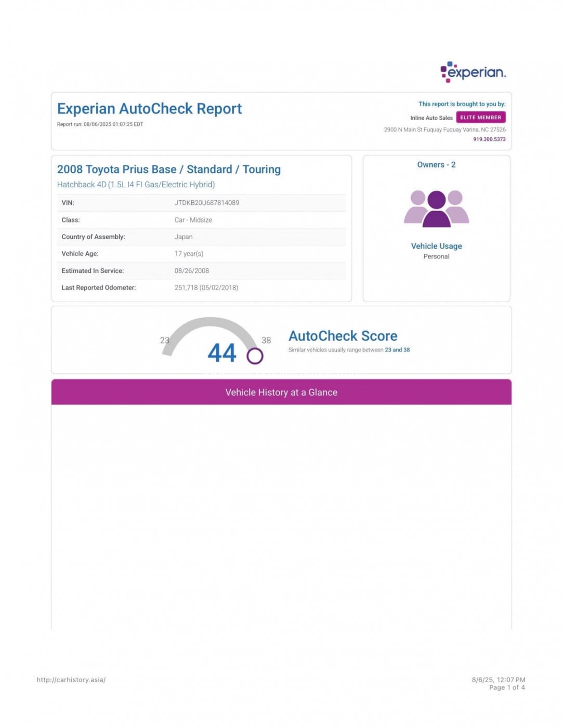Click the dealer address in Fuquay Varina

click(x=444, y=129)
